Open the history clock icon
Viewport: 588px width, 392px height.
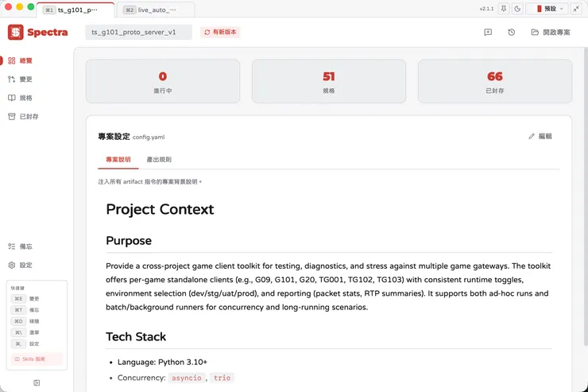pyautogui.click(x=512, y=33)
